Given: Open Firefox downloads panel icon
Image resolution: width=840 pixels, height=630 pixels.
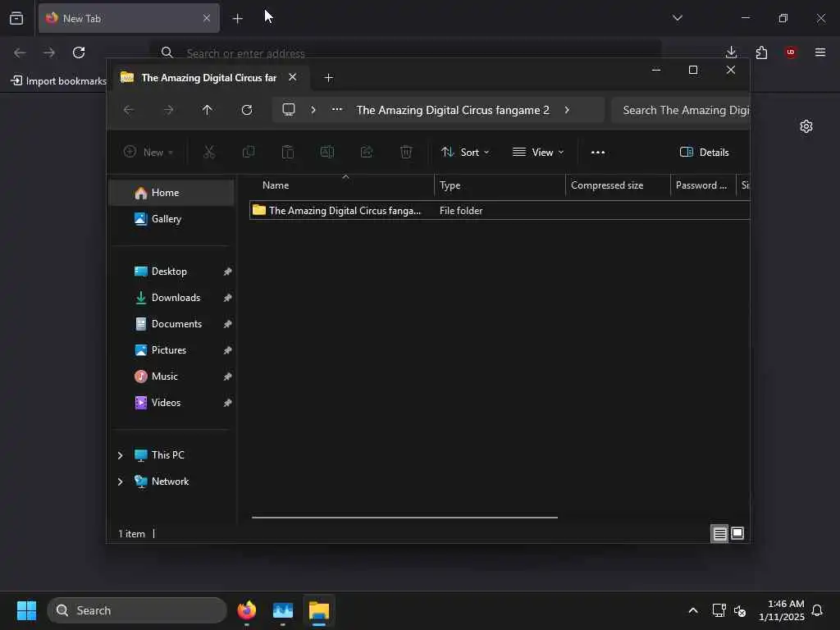Looking at the screenshot, I should click(x=731, y=52).
